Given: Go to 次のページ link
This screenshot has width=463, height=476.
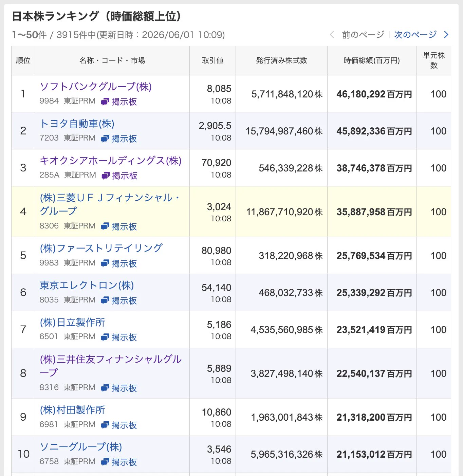Looking at the screenshot, I should (415, 35).
